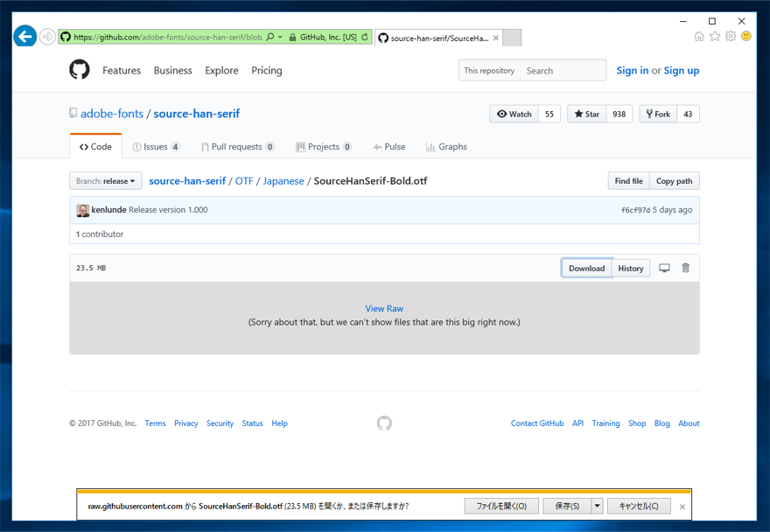Click the Fork button

point(658,114)
